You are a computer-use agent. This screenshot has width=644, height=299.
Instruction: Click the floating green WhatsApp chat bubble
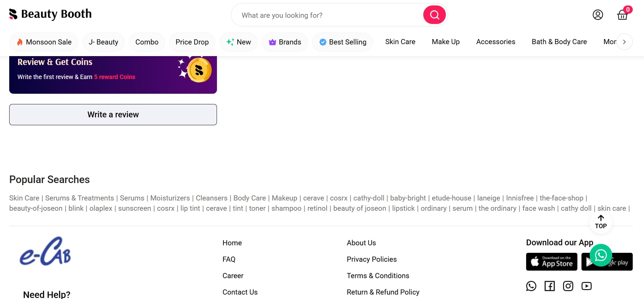601,255
